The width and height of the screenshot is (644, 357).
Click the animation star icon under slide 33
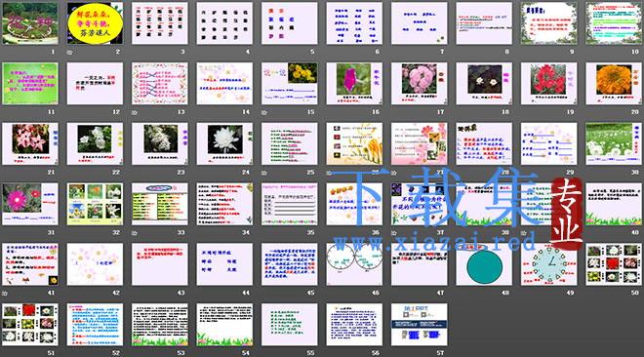pos(135,233)
